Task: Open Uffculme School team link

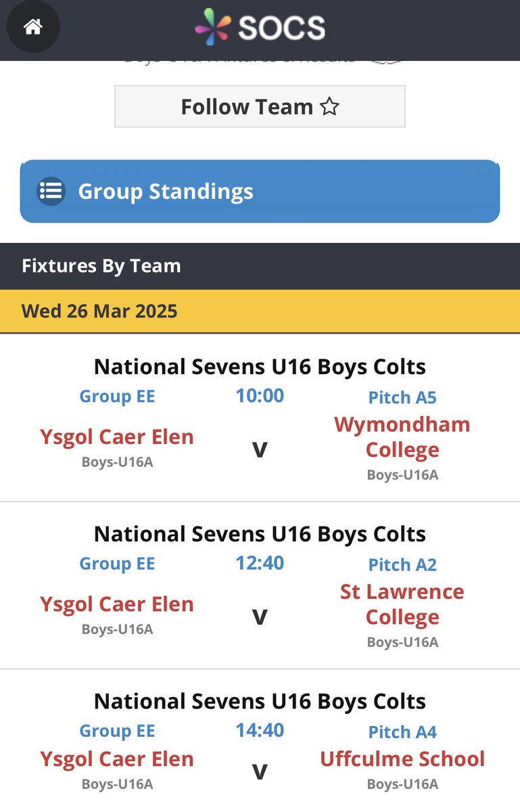Action: (x=402, y=759)
